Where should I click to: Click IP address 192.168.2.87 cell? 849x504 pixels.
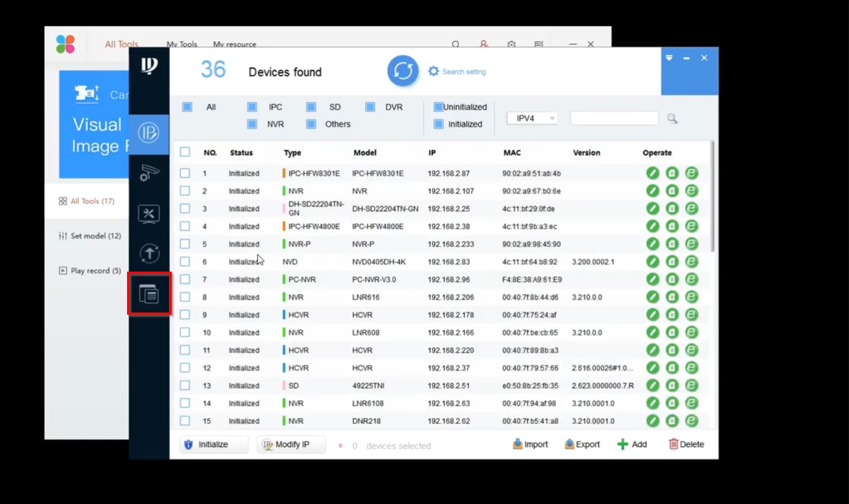point(448,173)
